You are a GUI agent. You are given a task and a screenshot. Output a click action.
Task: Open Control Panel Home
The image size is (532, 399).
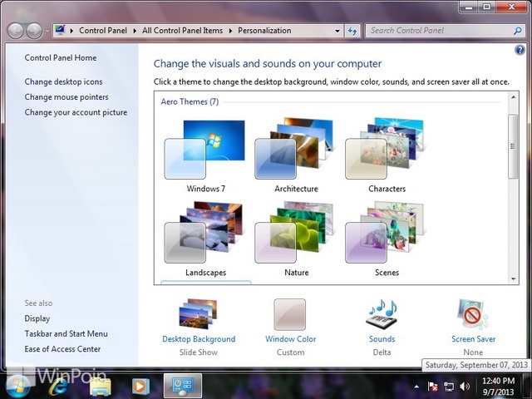pyautogui.click(x=61, y=57)
